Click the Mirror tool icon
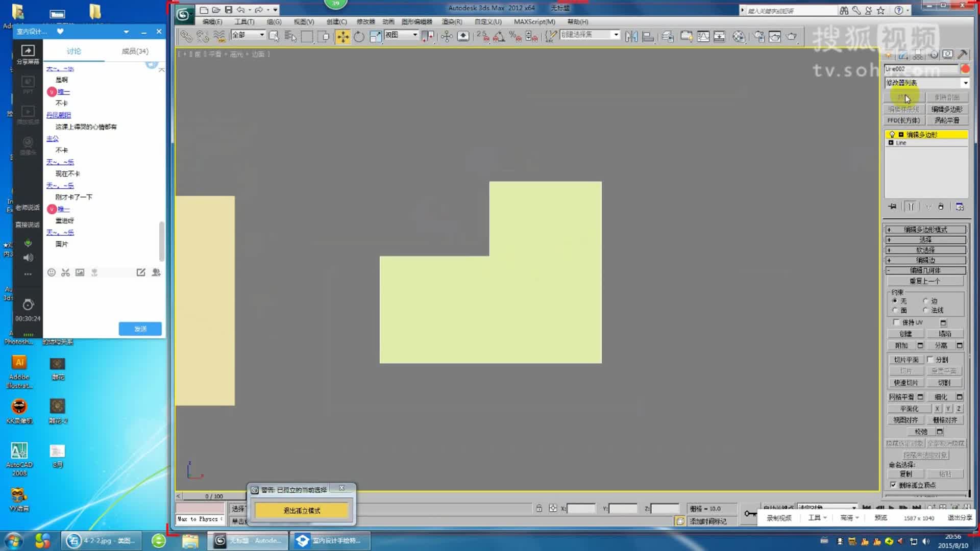980x551 pixels. click(x=631, y=36)
